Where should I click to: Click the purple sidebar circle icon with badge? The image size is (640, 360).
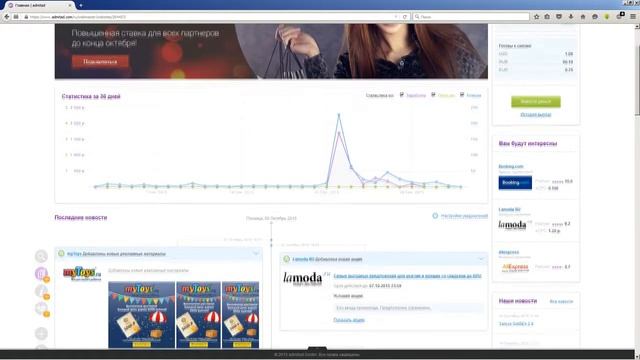point(42,274)
